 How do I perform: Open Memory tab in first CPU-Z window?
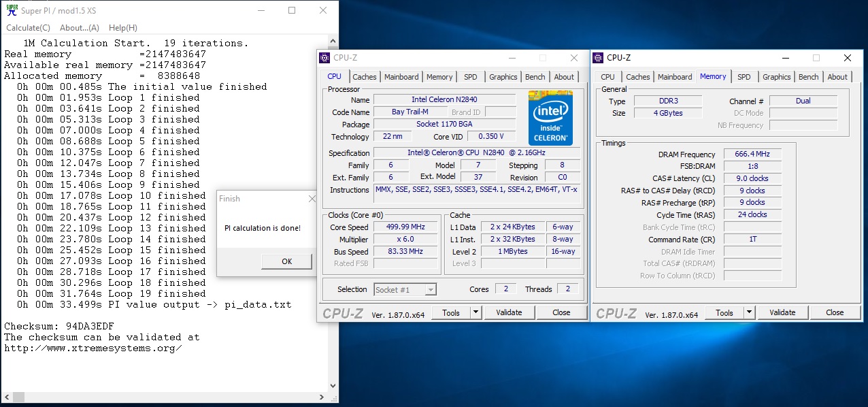tap(439, 77)
